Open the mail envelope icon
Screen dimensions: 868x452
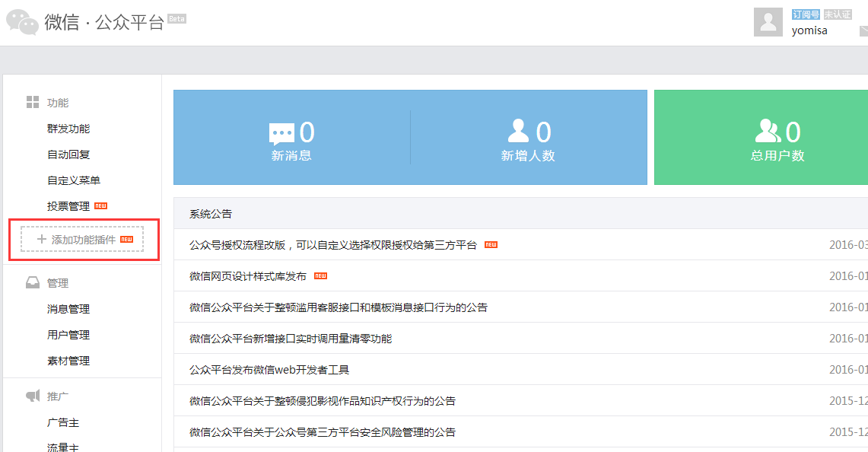pos(863,31)
